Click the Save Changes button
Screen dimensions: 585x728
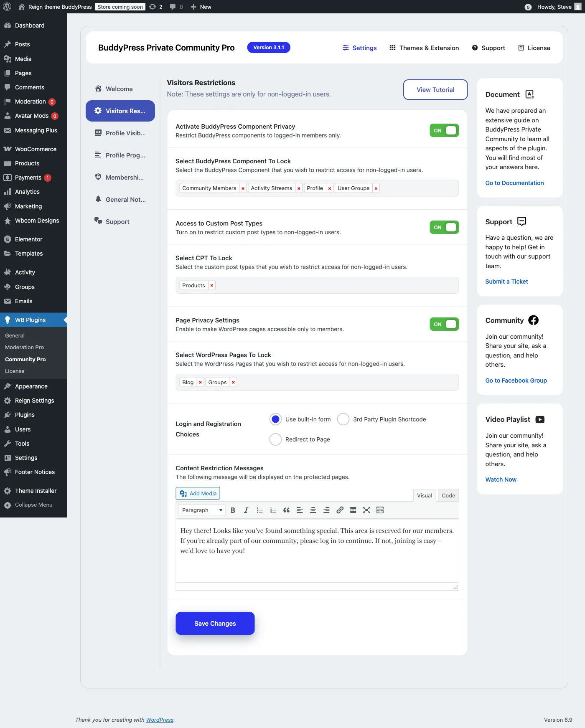point(215,623)
